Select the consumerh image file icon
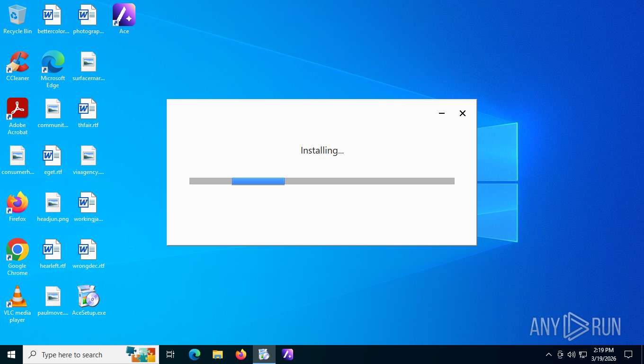 (18, 160)
